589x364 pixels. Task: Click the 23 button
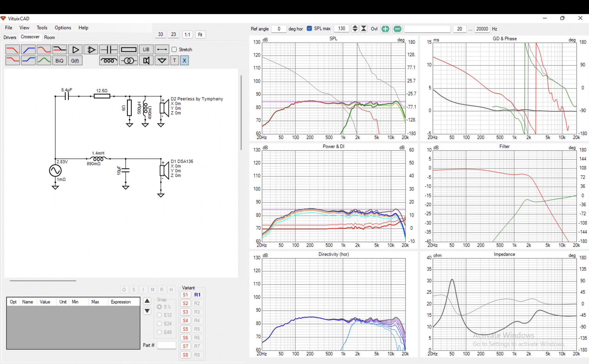(173, 34)
